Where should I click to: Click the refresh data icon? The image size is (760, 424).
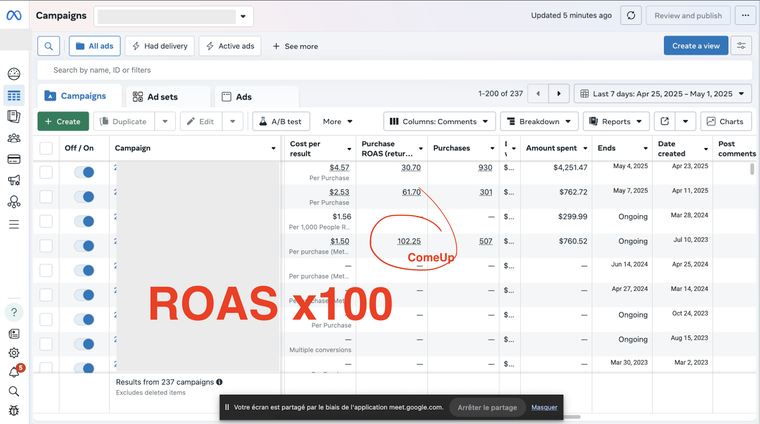631,16
